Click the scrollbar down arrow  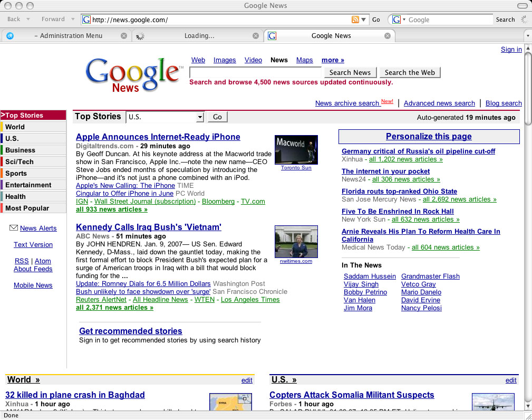528,406
